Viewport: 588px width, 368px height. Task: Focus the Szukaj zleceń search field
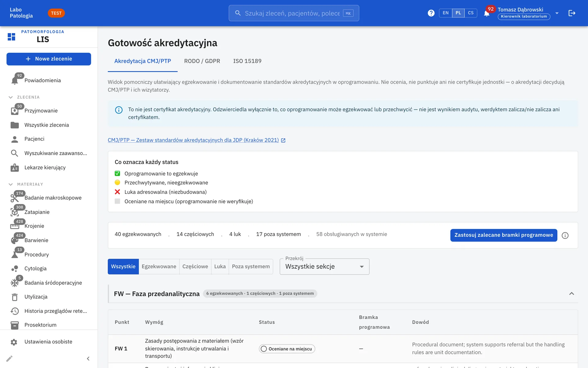[294, 13]
